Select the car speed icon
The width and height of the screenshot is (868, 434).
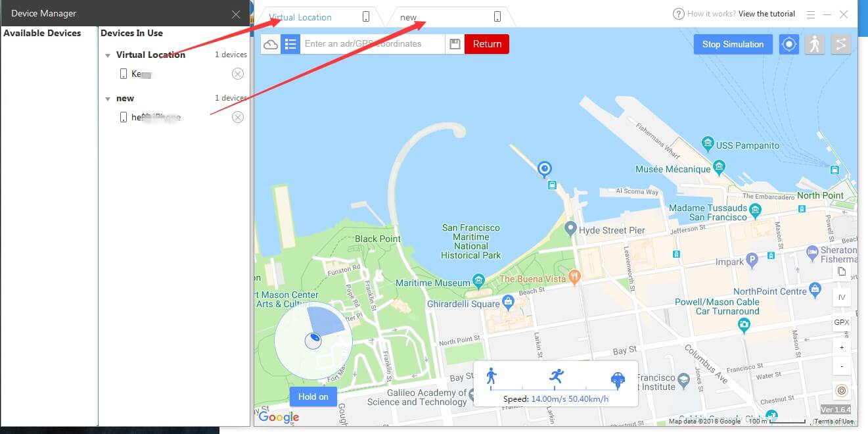pyautogui.click(x=618, y=378)
